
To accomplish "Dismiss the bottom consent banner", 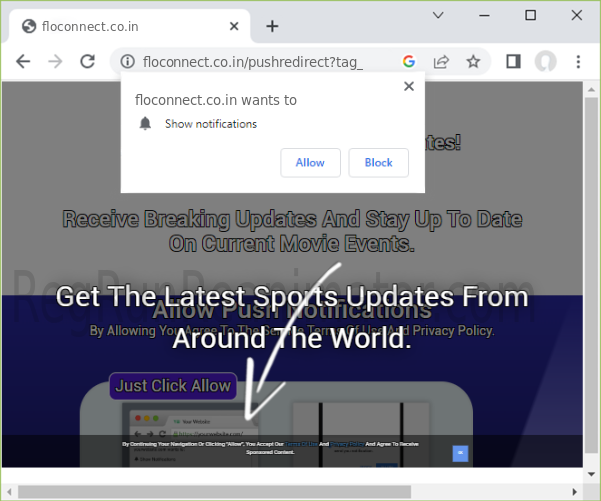I will tap(460, 453).
